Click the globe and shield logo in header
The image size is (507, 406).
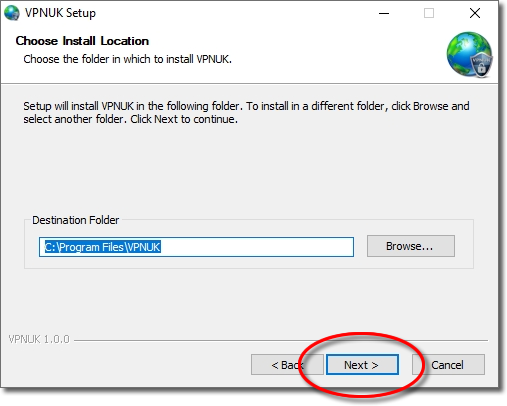point(470,55)
